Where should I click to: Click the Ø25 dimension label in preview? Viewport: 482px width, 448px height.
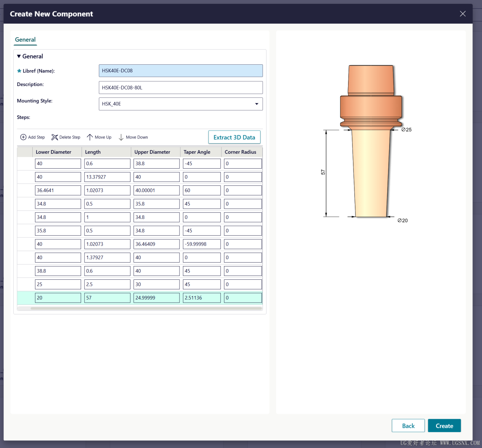(x=406, y=130)
